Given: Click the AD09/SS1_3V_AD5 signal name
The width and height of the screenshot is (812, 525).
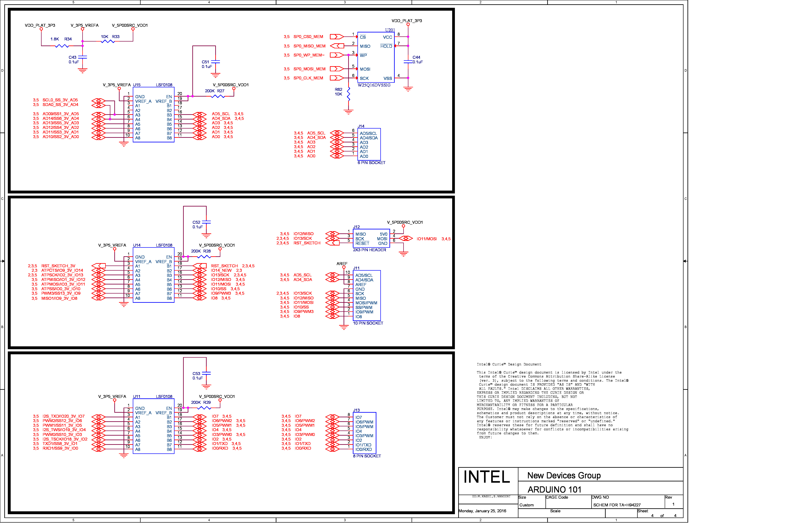Looking at the screenshot, I should click(x=61, y=114).
